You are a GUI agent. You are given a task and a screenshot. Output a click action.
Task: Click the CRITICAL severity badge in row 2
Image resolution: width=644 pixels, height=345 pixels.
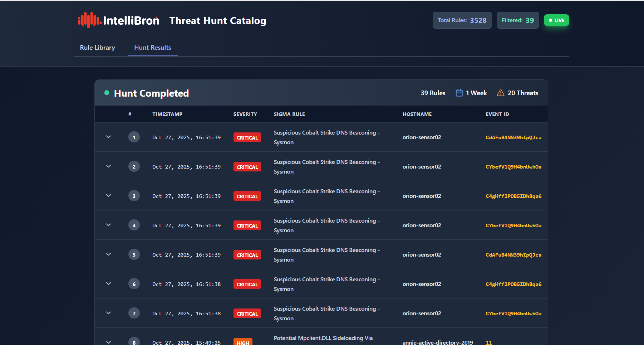247,167
